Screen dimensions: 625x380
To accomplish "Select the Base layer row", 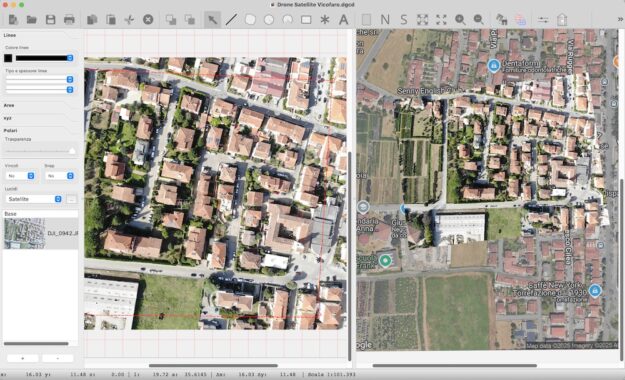I will tap(40, 214).
